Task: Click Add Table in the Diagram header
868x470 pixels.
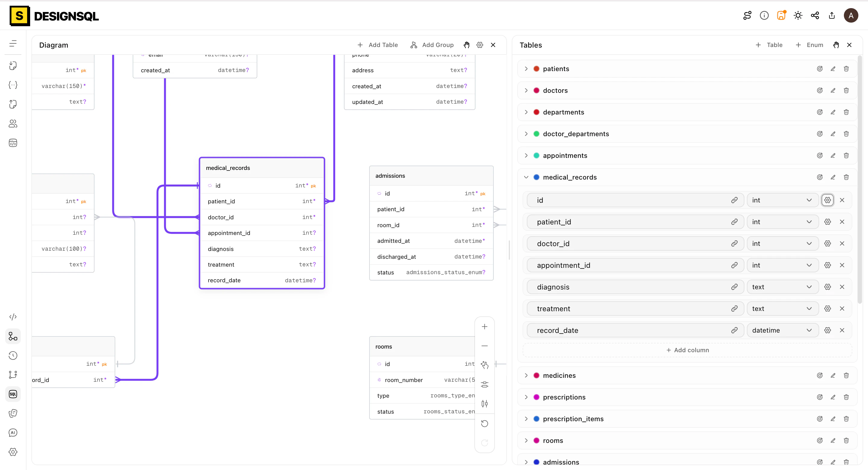Action: (377, 45)
